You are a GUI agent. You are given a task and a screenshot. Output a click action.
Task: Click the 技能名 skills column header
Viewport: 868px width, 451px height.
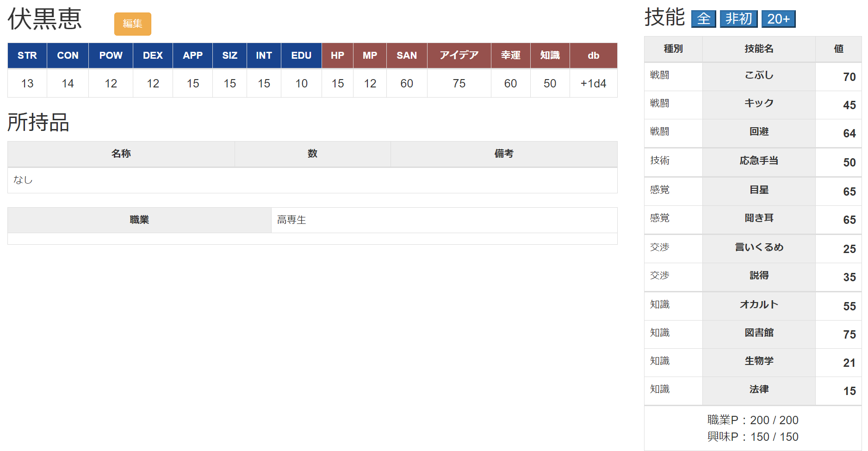point(759,49)
